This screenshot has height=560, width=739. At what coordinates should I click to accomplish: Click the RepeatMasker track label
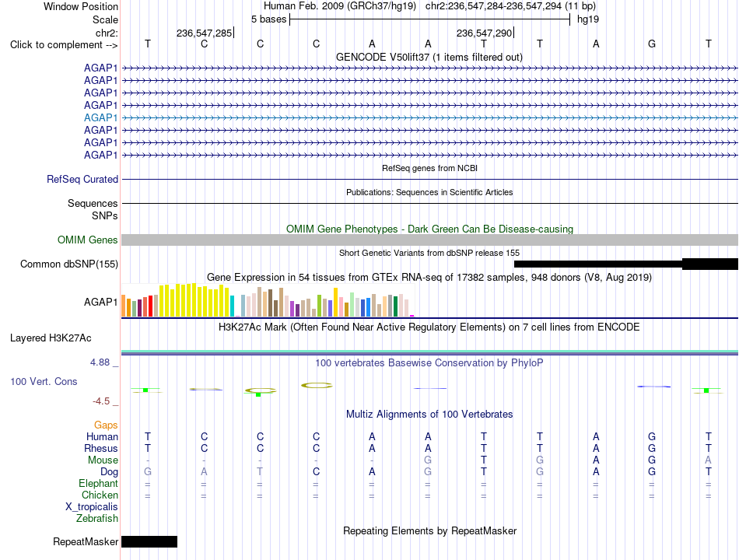[86, 542]
